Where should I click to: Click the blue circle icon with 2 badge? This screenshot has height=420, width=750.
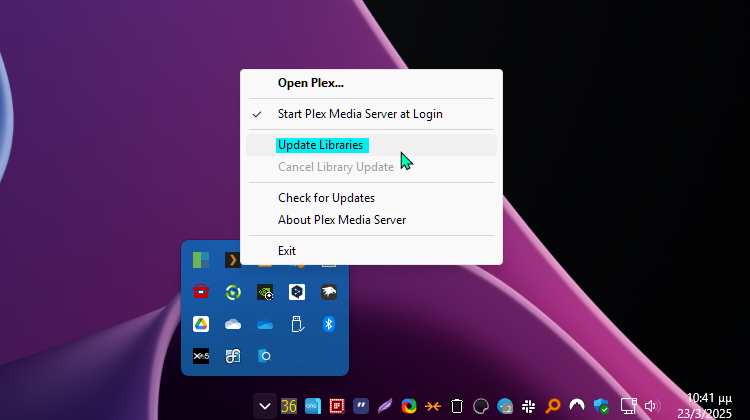[505, 406]
